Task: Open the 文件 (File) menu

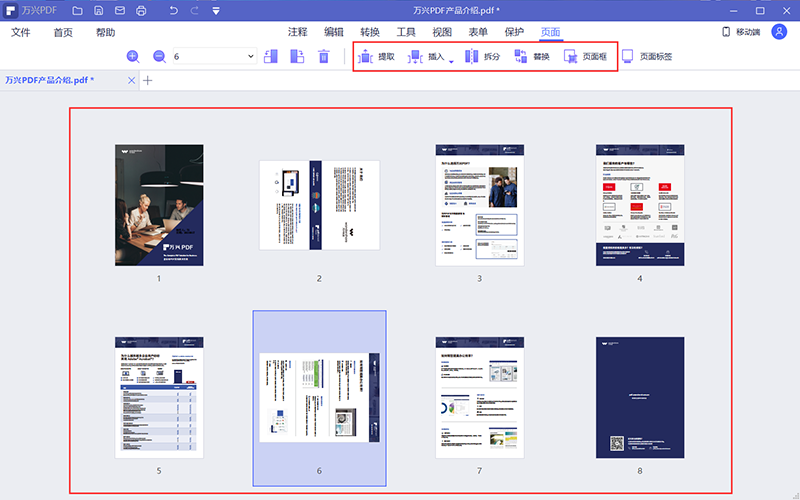Action: click(x=21, y=32)
